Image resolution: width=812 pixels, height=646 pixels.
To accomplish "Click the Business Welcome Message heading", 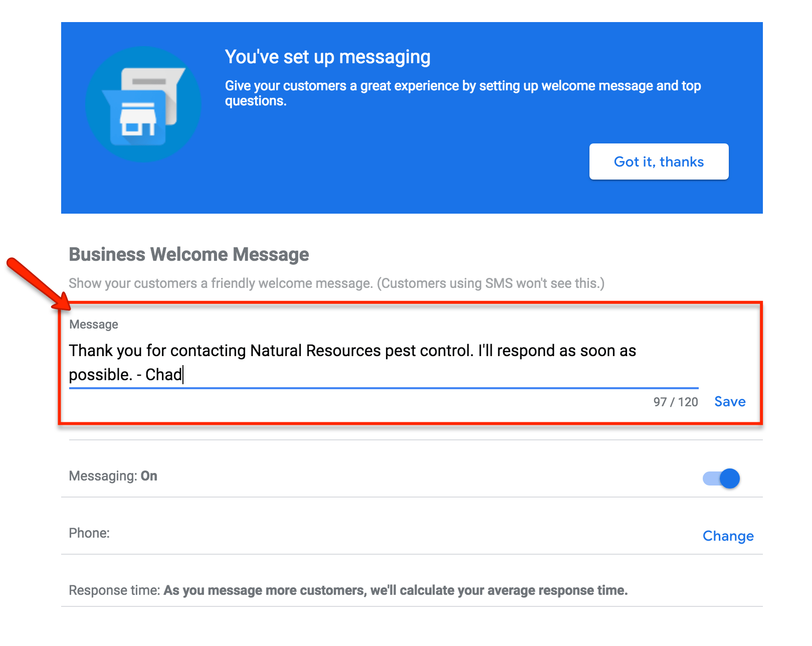I will pyautogui.click(x=189, y=254).
